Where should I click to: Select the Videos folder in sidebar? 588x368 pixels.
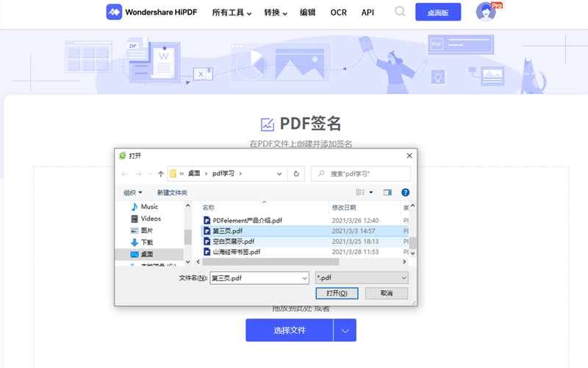point(150,219)
